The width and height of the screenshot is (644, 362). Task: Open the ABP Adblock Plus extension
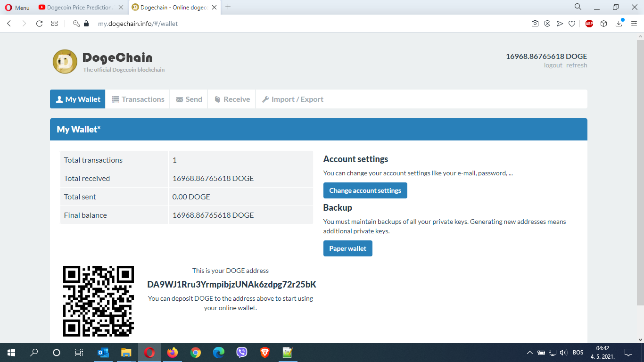(589, 24)
